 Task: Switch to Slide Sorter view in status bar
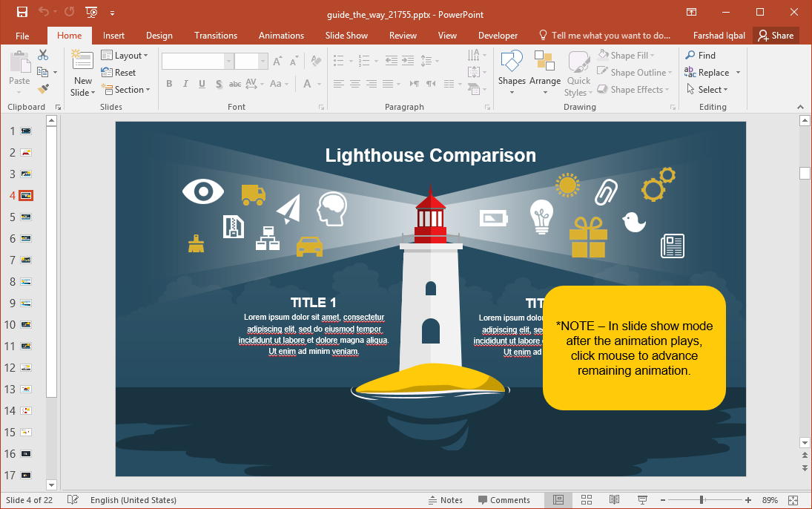(x=586, y=499)
